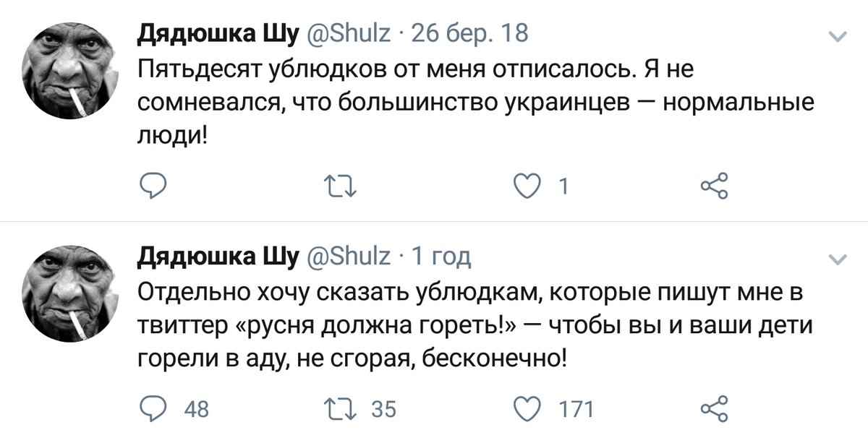This screenshot has width=868, height=443.
Task: Click the @Shulz handle in second tweet
Action: (350, 256)
